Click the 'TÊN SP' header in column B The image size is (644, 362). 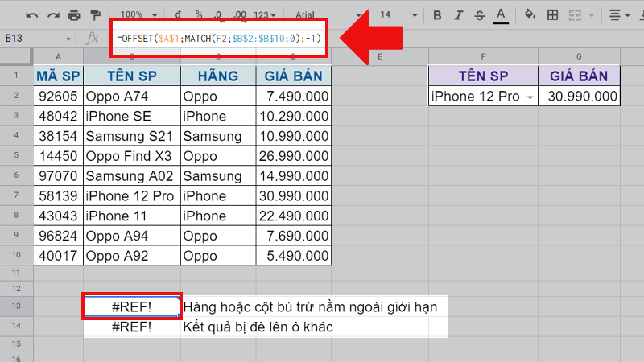point(132,76)
